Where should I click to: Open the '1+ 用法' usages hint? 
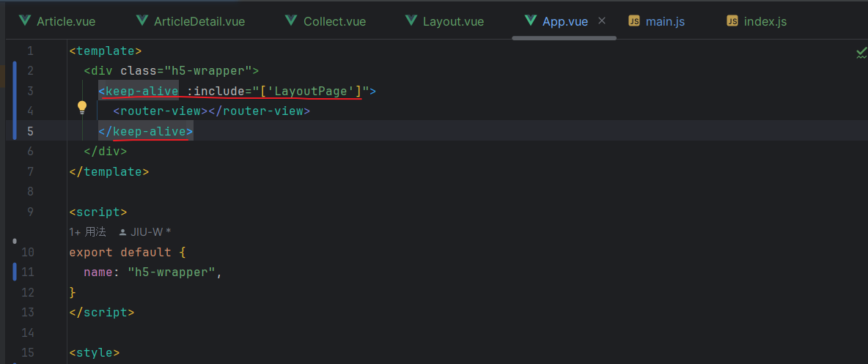tap(87, 231)
